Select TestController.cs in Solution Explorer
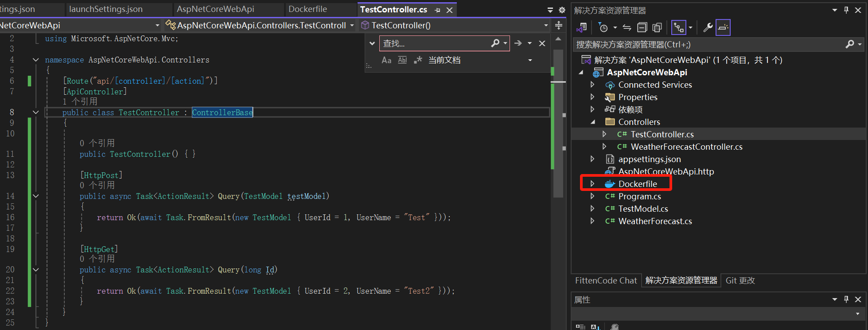 662,134
